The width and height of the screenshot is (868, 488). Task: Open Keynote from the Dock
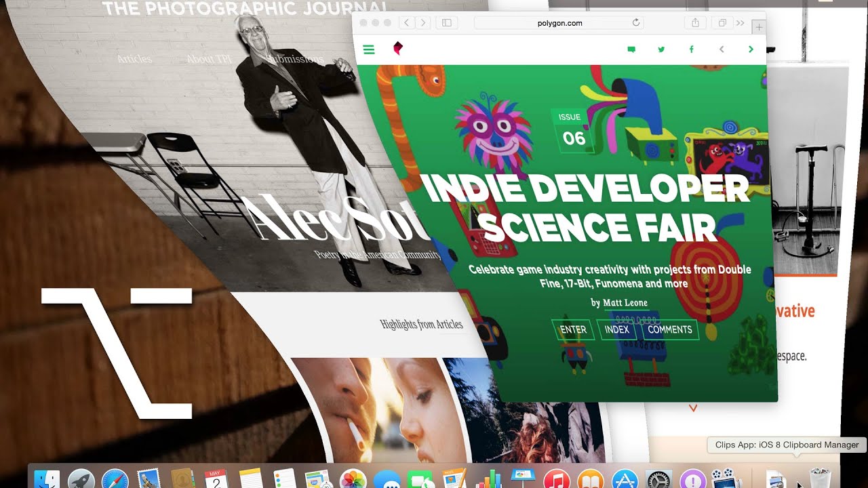click(x=523, y=479)
